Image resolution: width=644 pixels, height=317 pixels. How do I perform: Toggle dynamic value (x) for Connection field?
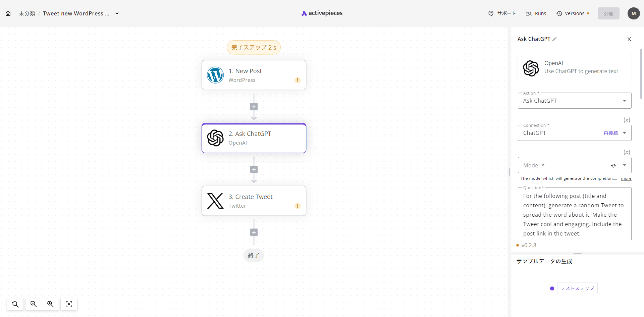627,120
